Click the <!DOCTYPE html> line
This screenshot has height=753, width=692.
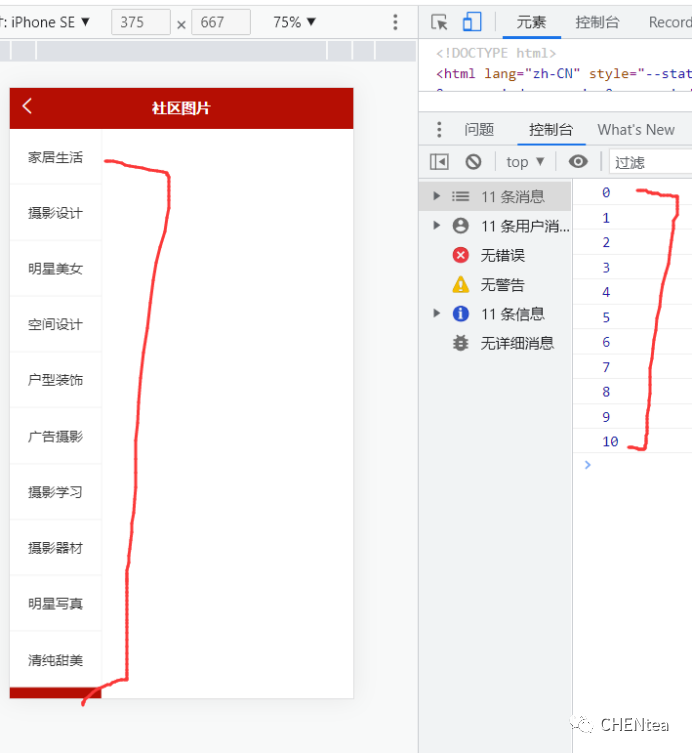tap(496, 53)
